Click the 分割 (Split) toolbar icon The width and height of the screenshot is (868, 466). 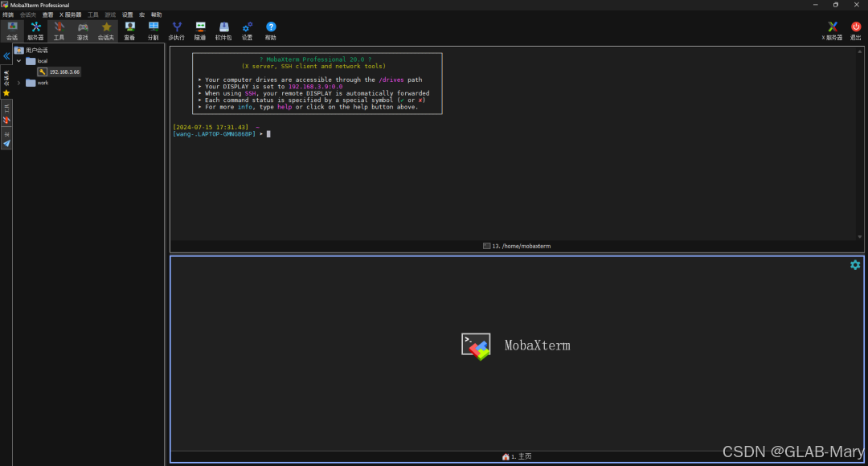click(154, 31)
